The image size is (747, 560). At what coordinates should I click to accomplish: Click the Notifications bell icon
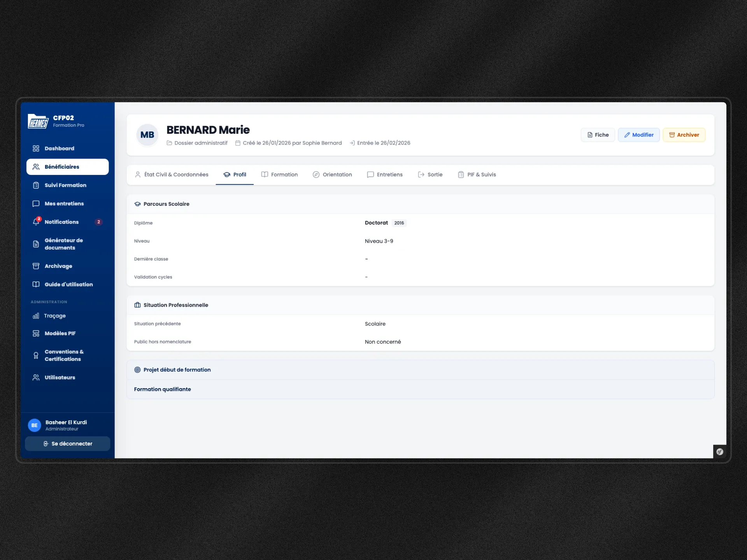tap(36, 222)
